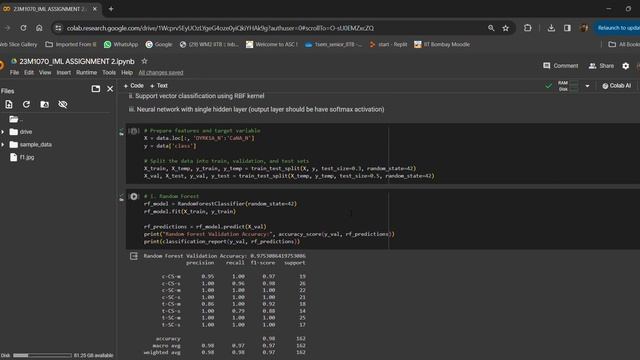Click Relaunch to update button
Viewport: 640px width, 360px height.
pyautogui.click(x=617, y=28)
